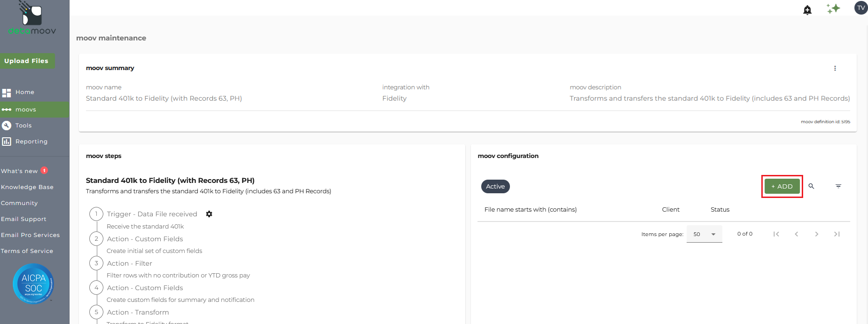Click step 4 Action - Custom Fields
Viewport: 868px width, 324px height.
[x=145, y=288]
